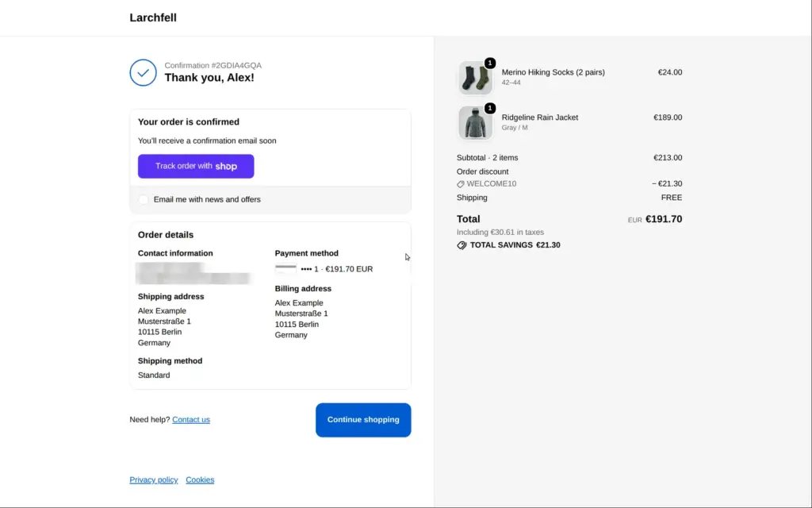The height and width of the screenshot is (508, 812).
Task: Click the quantity badge on Ridgeline Rain Jacket
Action: (x=490, y=108)
